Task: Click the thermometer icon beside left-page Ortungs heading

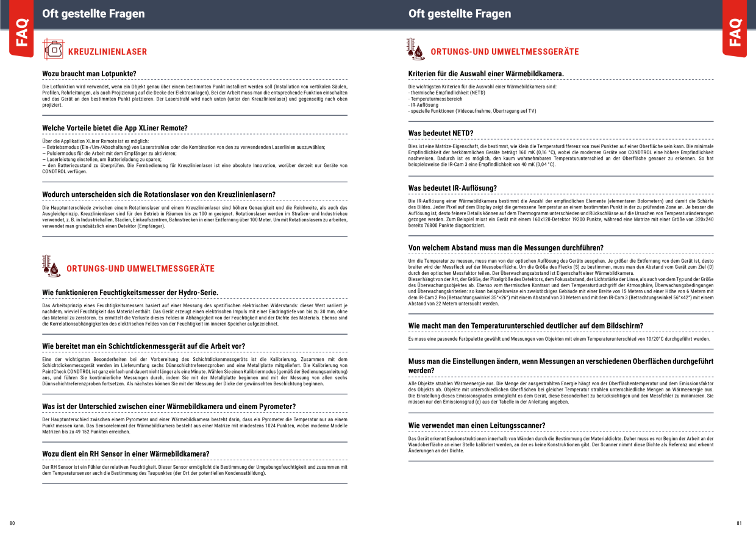Action: [x=51, y=266]
